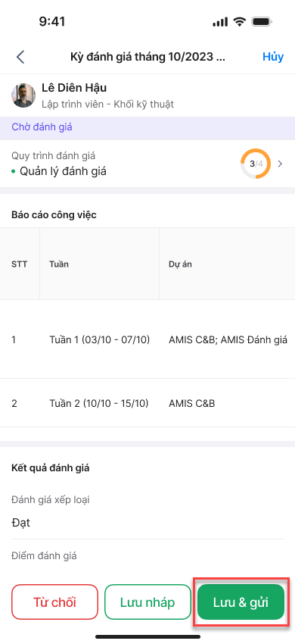Tap the Điểm đánh giá input field

click(147, 561)
